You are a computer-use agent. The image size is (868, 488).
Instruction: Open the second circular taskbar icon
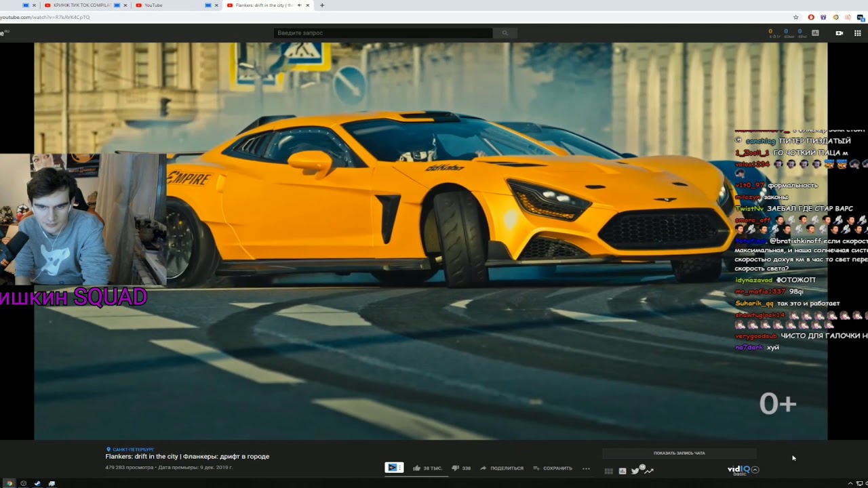[x=23, y=483]
